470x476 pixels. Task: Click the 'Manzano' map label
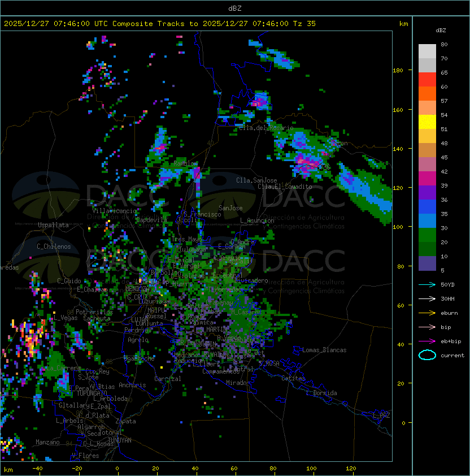(47, 442)
